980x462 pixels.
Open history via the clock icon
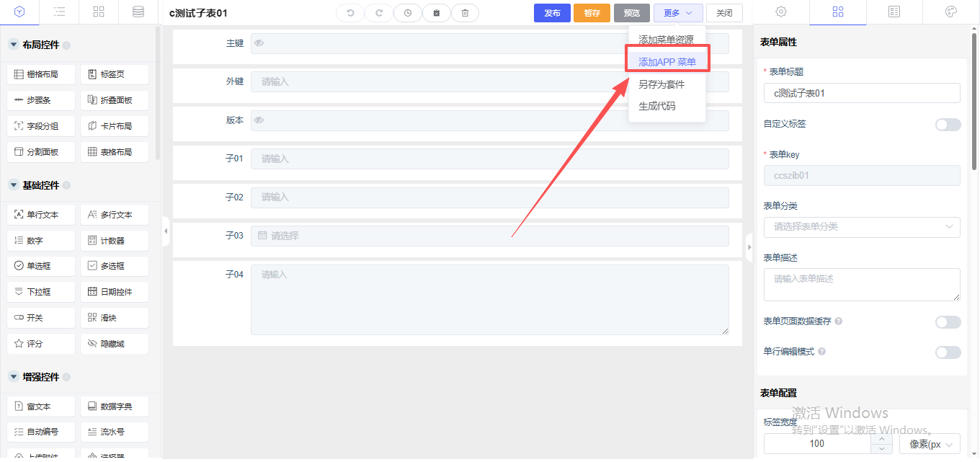[x=408, y=13]
